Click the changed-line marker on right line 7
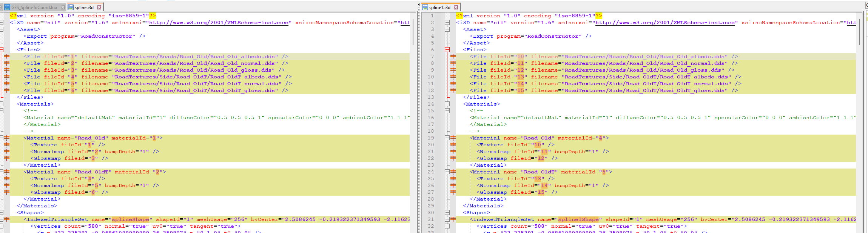The image size is (868, 233). pos(453,57)
